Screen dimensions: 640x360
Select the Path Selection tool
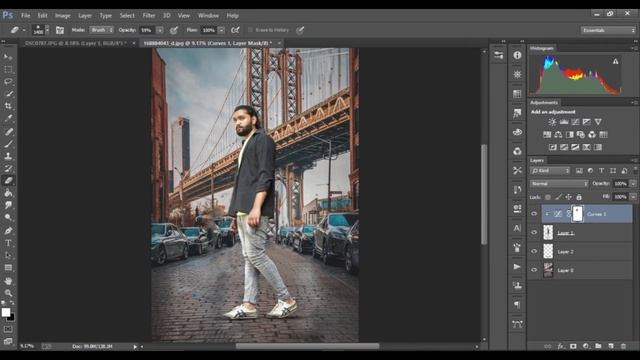8,256
